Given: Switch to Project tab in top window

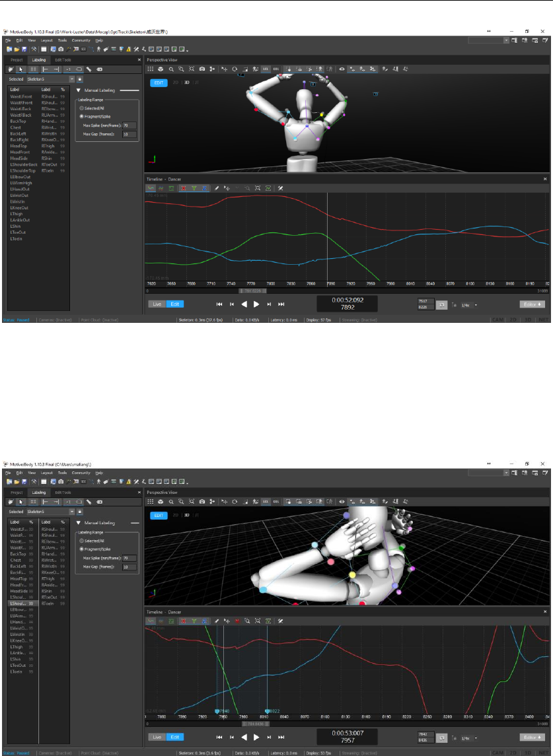Looking at the screenshot, I should tap(17, 60).
